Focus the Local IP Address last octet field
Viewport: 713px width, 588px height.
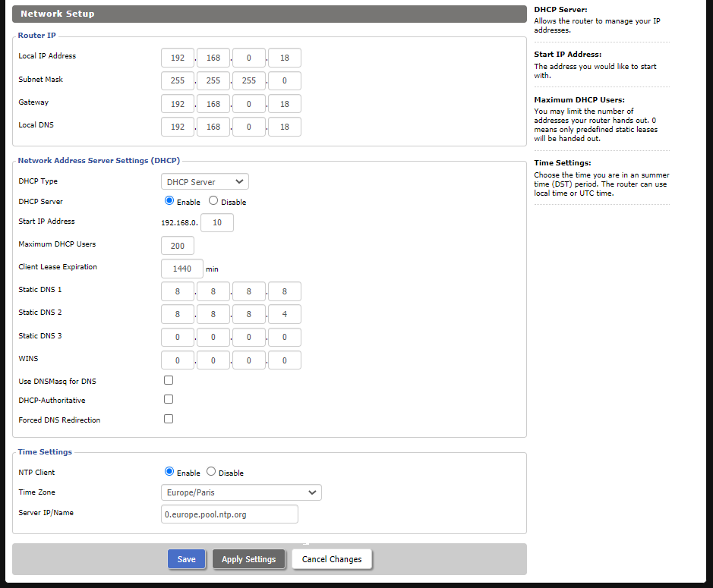[x=285, y=58]
